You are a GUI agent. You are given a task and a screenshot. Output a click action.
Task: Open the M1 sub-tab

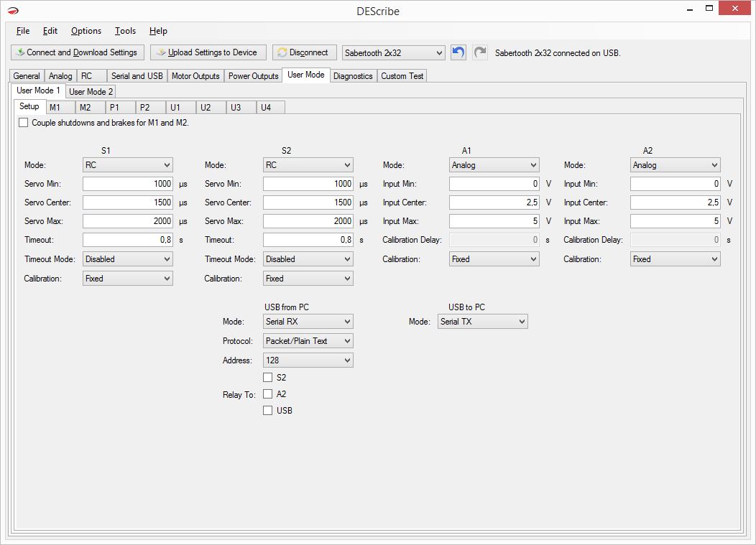point(55,108)
